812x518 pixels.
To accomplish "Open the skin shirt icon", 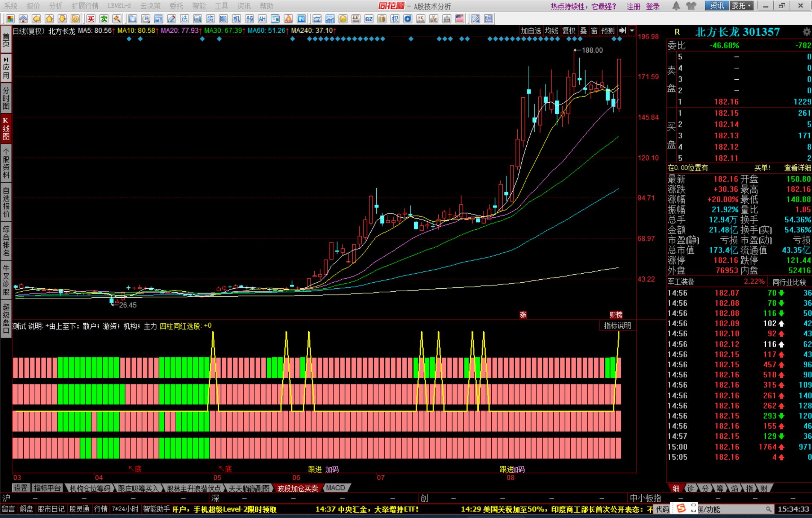I will [x=691, y=6].
